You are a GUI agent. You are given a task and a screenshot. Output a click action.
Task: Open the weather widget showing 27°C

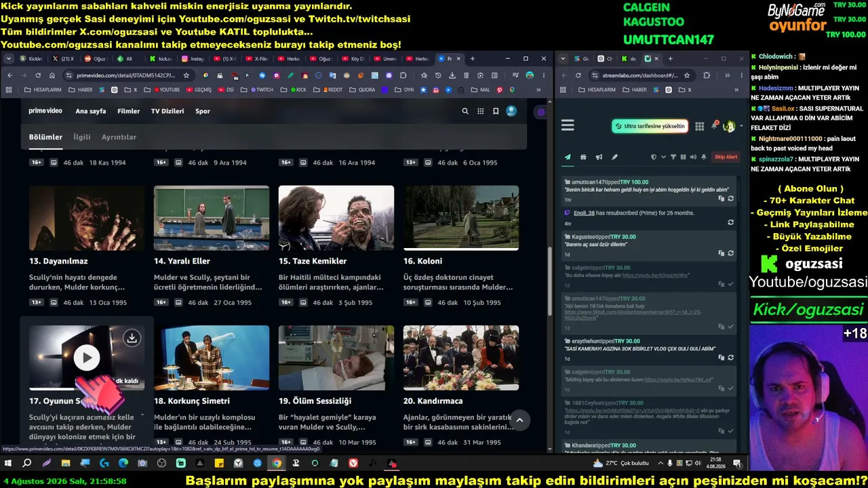[620, 464]
